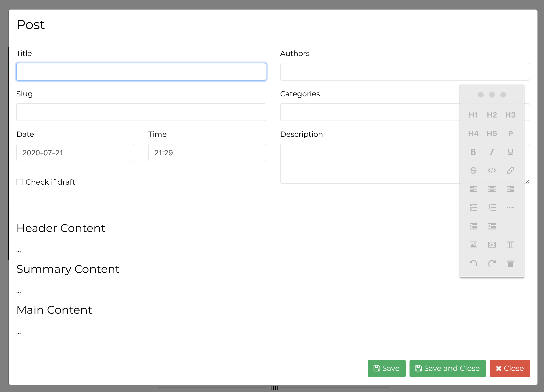Apply H4 heading format
This screenshot has height=392, width=544.
click(x=473, y=134)
